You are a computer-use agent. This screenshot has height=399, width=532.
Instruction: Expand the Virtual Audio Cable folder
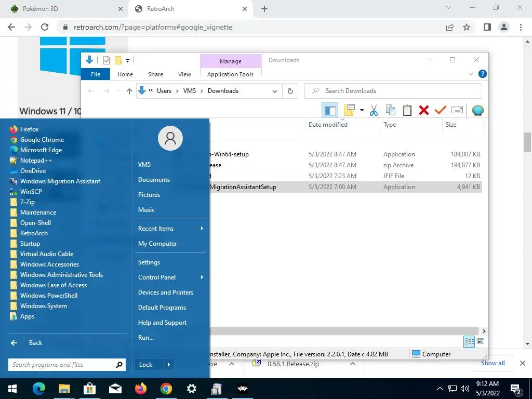point(46,254)
